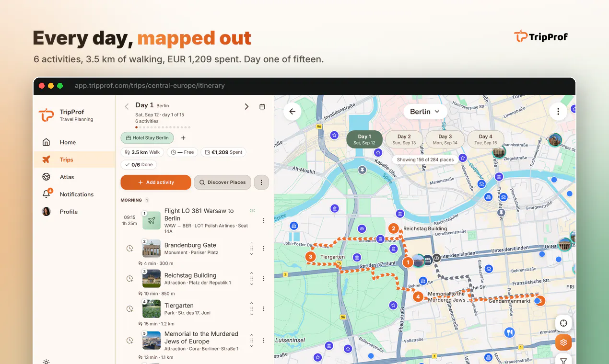Click route marker 3 at Tiergarten
609x364 pixels.
tap(311, 257)
